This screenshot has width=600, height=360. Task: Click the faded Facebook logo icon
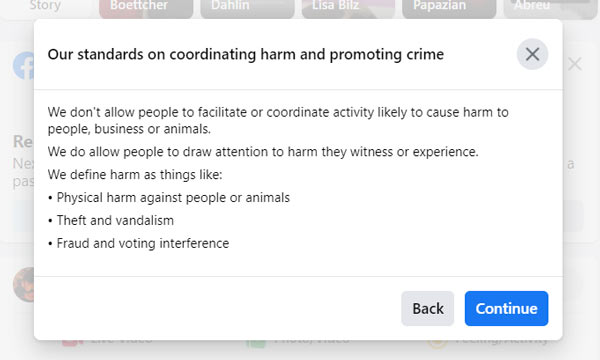[24, 65]
